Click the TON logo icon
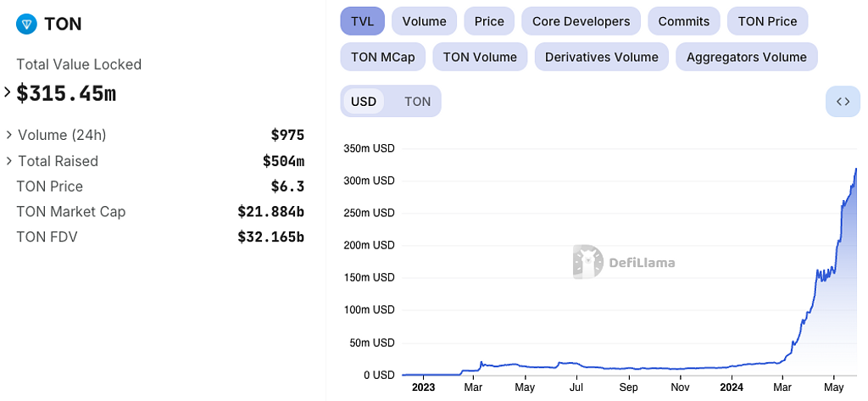868x401 pixels. coord(27,24)
